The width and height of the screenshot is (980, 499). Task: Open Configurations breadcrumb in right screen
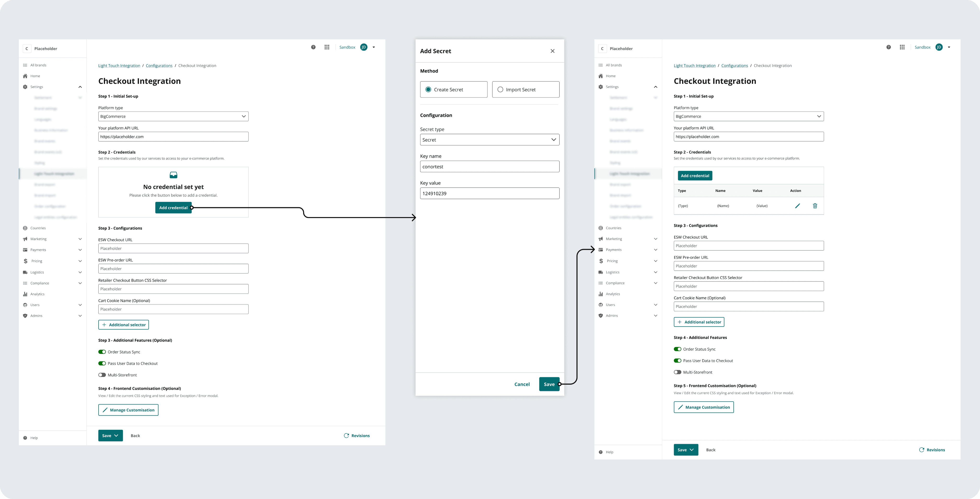[734, 66]
